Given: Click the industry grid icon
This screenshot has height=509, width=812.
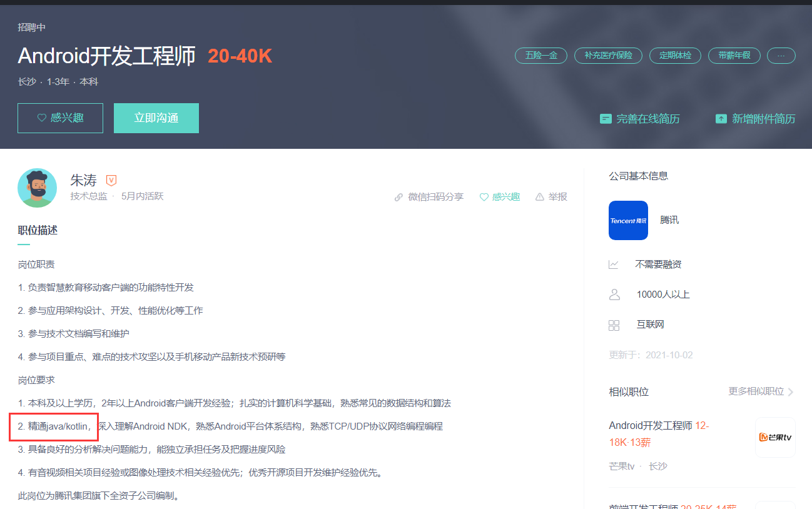Looking at the screenshot, I should tap(614, 325).
